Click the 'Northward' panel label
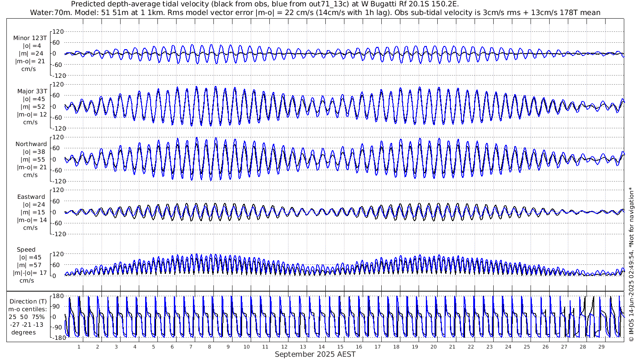 [31, 144]
